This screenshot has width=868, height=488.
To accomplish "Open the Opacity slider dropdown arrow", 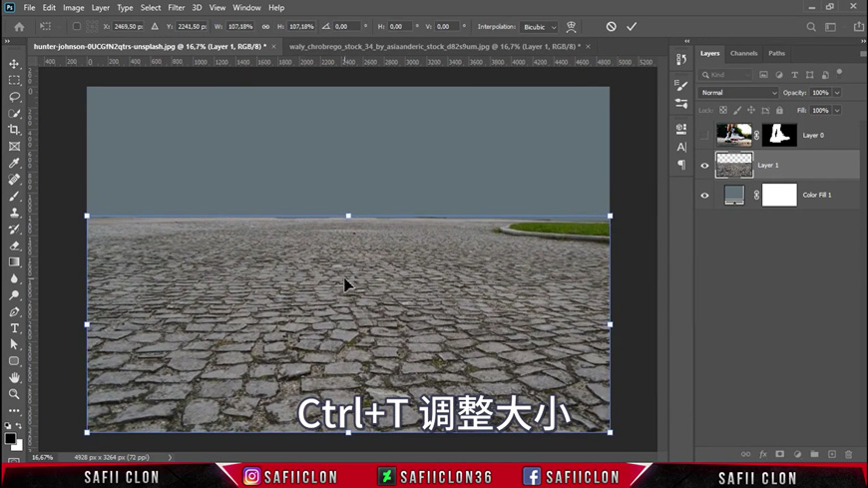I will click(837, 93).
